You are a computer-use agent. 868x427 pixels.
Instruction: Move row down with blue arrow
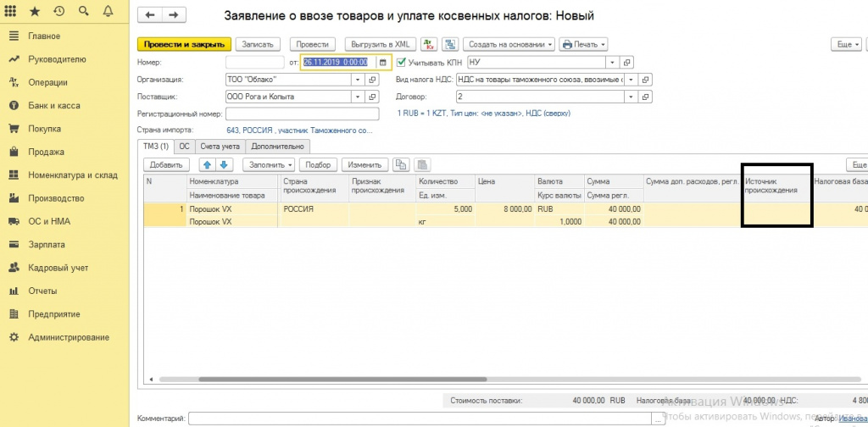[x=224, y=165]
